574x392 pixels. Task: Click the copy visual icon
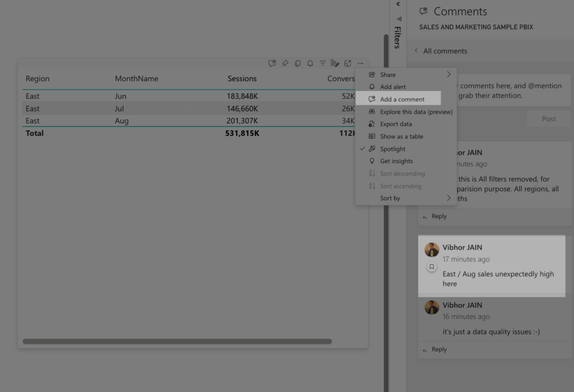298,63
